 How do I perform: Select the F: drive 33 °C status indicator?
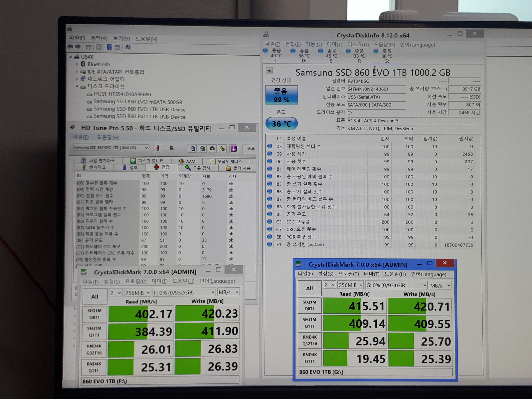356,56
